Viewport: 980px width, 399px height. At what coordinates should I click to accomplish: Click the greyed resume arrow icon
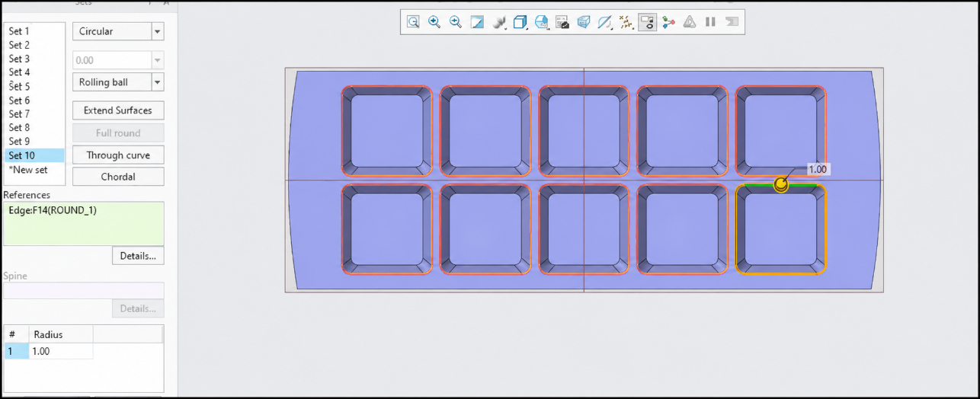pyautogui.click(x=732, y=22)
